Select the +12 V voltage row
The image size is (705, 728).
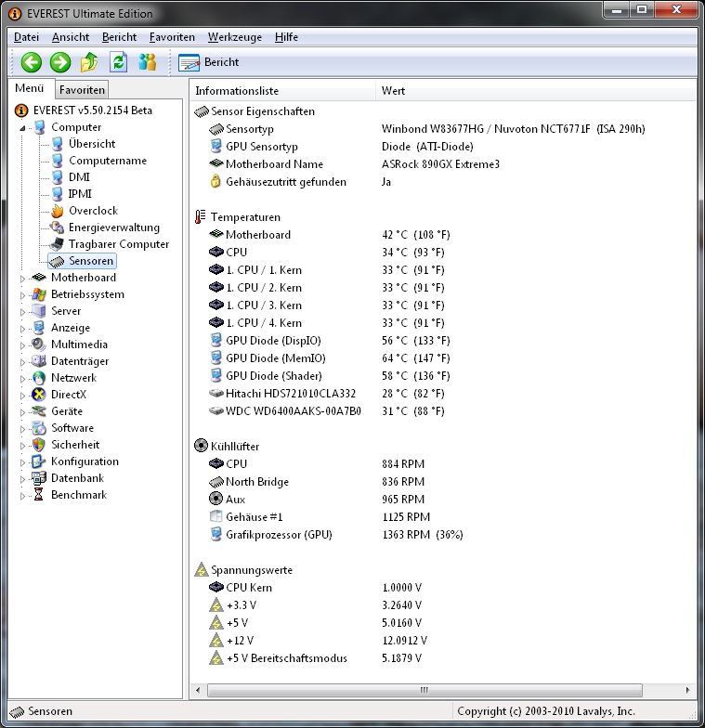[x=443, y=641]
